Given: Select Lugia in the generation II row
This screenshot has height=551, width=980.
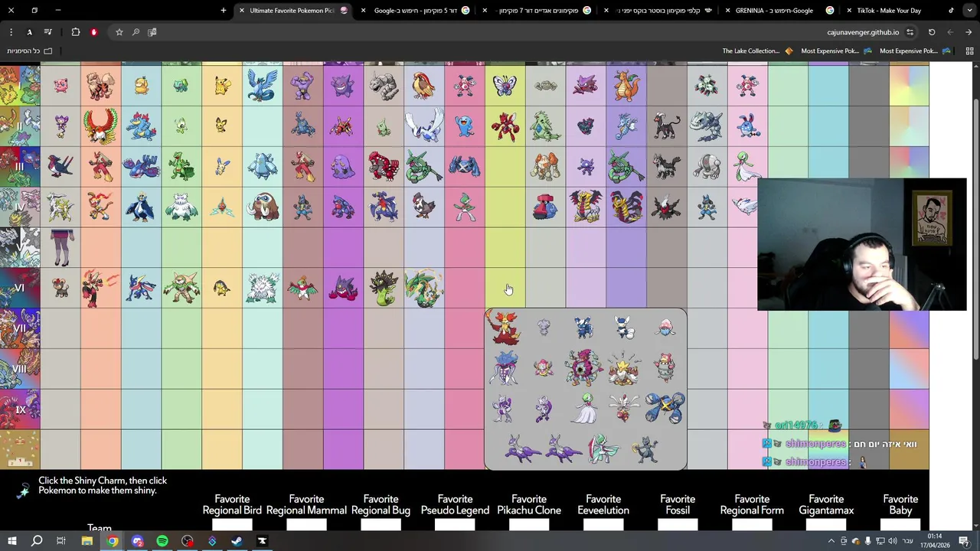Looking at the screenshot, I should (424, 126).
